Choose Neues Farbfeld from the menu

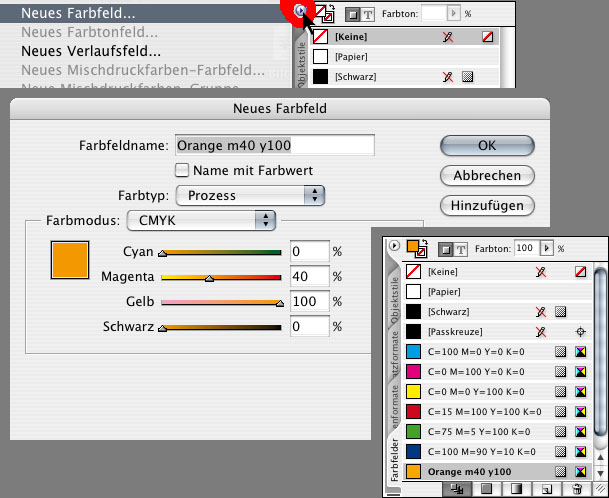click(78, 13)
